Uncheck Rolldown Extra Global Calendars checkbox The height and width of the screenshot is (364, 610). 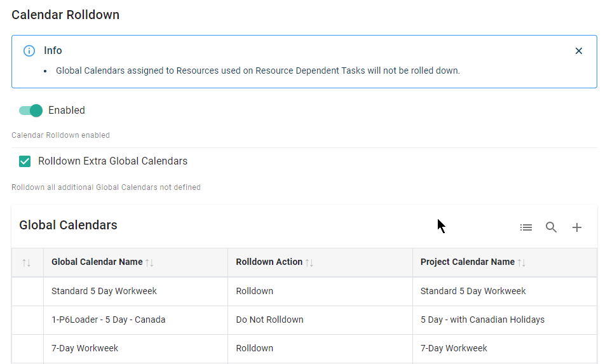tap(25, 161)
